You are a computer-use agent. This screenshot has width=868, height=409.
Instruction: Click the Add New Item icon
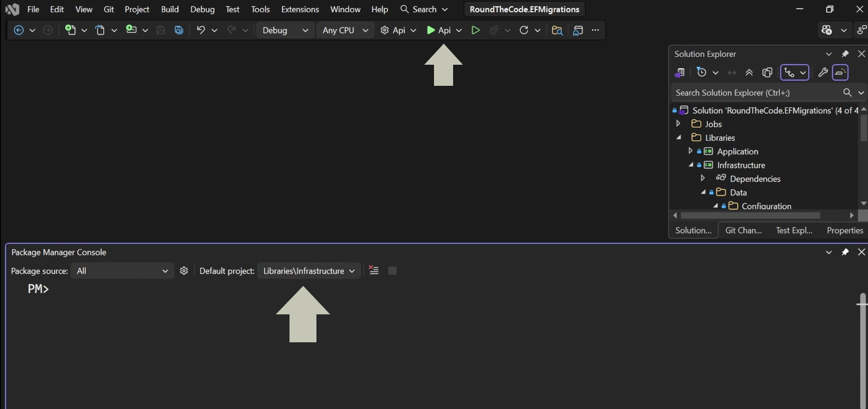[131, 29]
